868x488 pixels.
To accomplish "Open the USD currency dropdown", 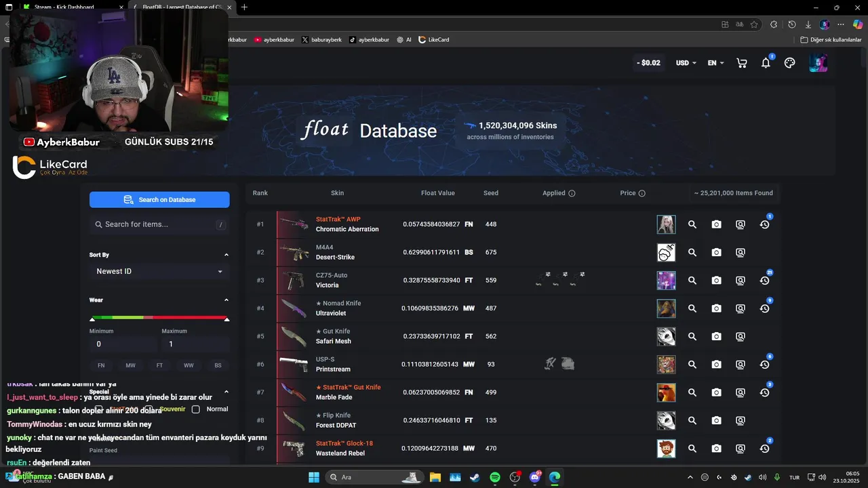I will tap(686, 63).
